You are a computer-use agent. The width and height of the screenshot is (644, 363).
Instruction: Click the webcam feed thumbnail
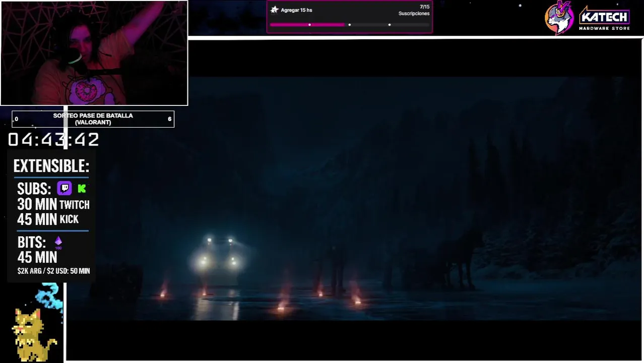(94, 53)
